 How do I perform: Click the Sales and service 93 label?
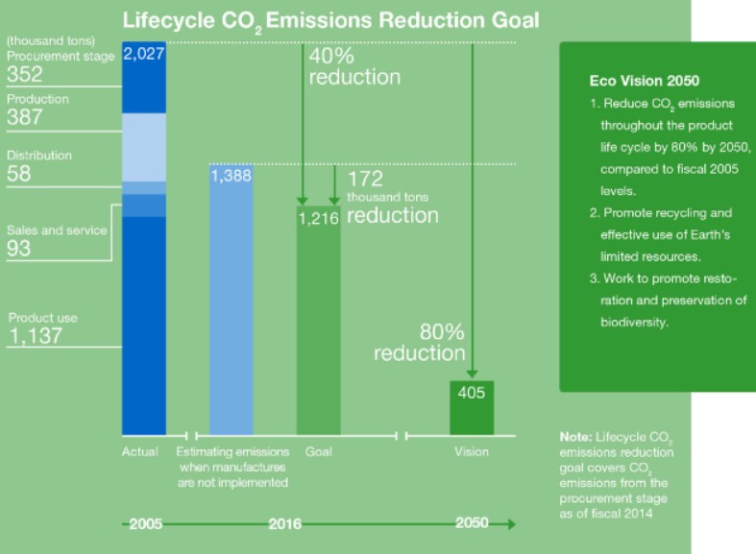pyautogui.click(x=58, y=240)
